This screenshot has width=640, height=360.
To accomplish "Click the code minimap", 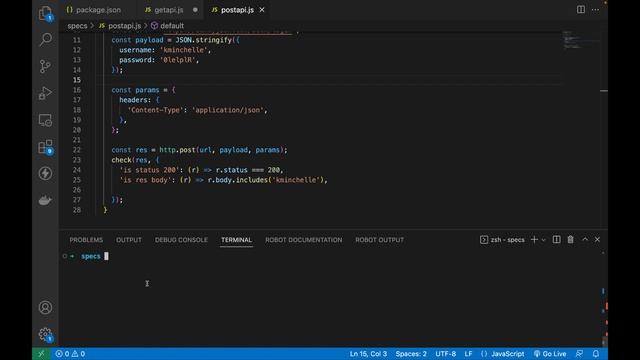I will 582,40.
